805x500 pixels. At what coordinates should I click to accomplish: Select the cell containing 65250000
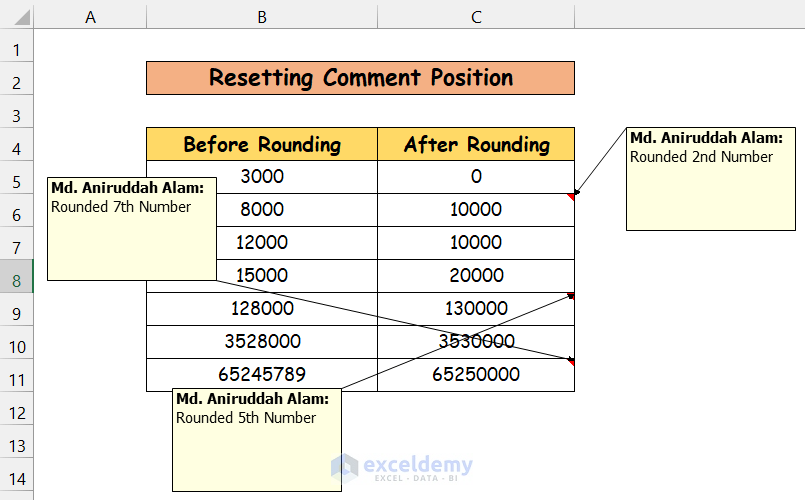click(x=476, y=374)
